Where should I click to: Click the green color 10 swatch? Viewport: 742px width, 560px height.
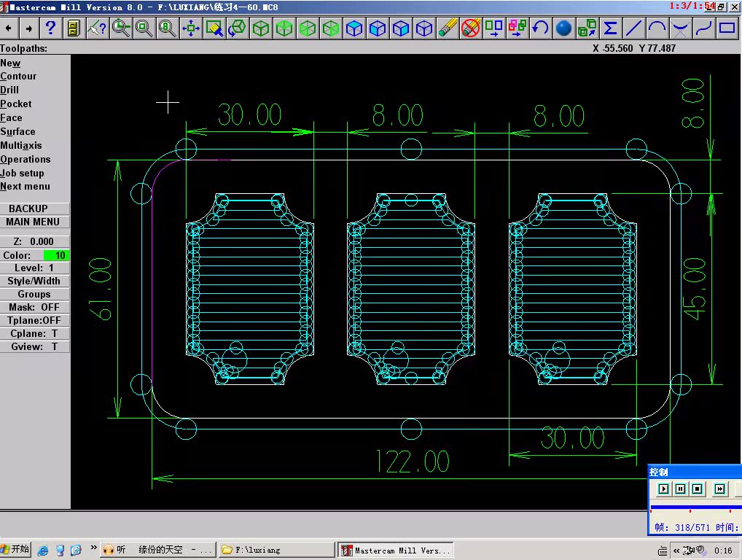[x=56, y=255]
